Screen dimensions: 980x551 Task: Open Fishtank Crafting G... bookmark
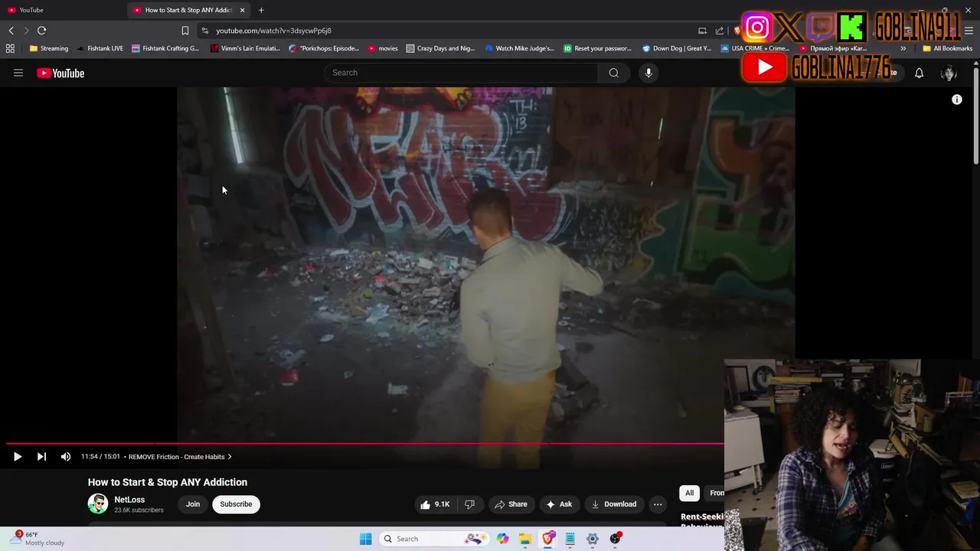[165, 48]
